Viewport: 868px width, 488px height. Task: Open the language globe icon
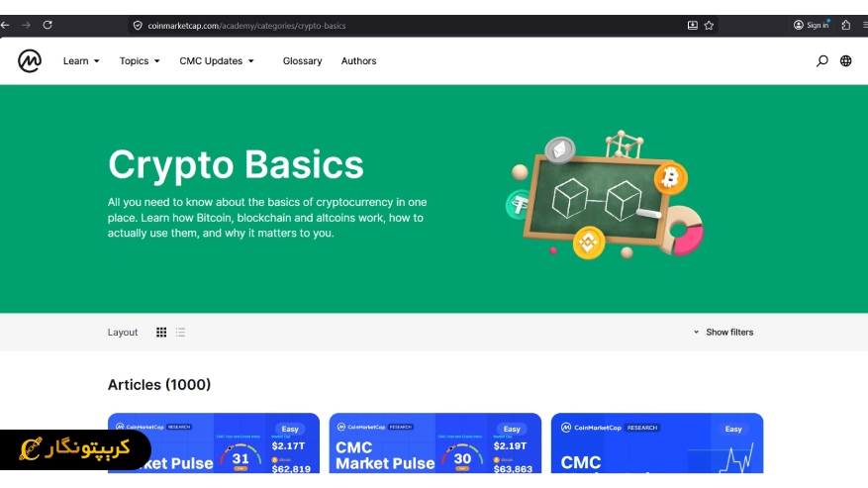click(x=846, y=61)
